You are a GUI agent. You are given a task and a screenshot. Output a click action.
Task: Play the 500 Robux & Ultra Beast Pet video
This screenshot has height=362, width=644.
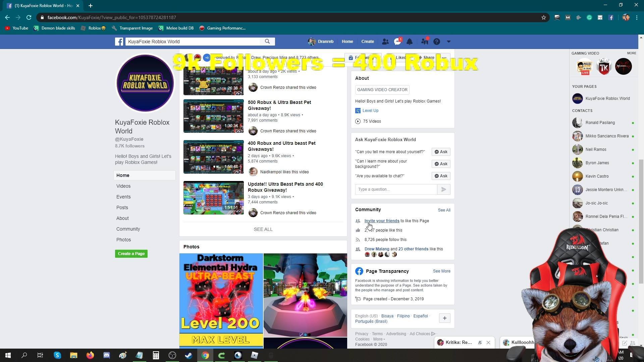coord(214,116)
